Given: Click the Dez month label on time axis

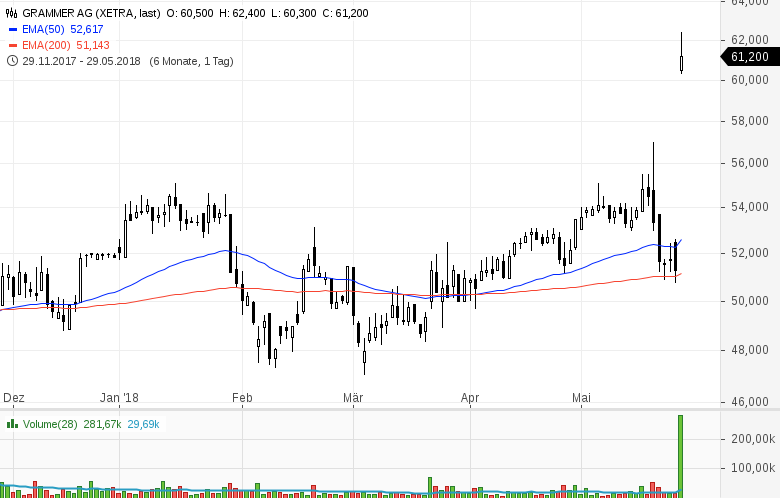Looking at the screenshot, I should click(x=13, y=398).
